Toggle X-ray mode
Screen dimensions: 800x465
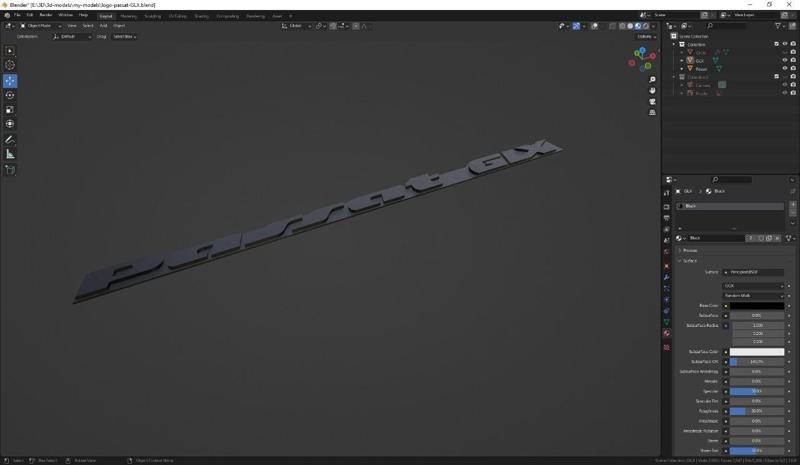(612, 26)
